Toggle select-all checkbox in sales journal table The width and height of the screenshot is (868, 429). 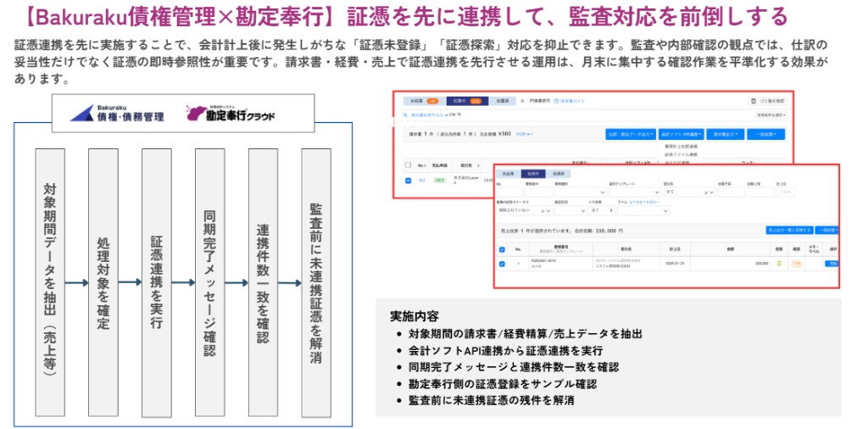(502, 249)
